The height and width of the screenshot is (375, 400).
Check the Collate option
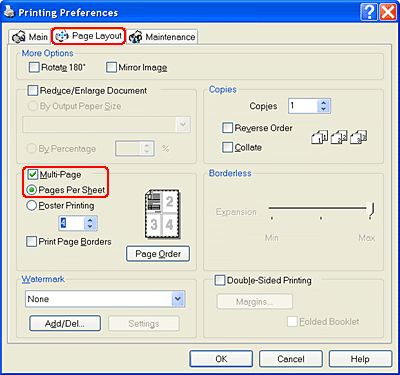[x=227, y=147]
